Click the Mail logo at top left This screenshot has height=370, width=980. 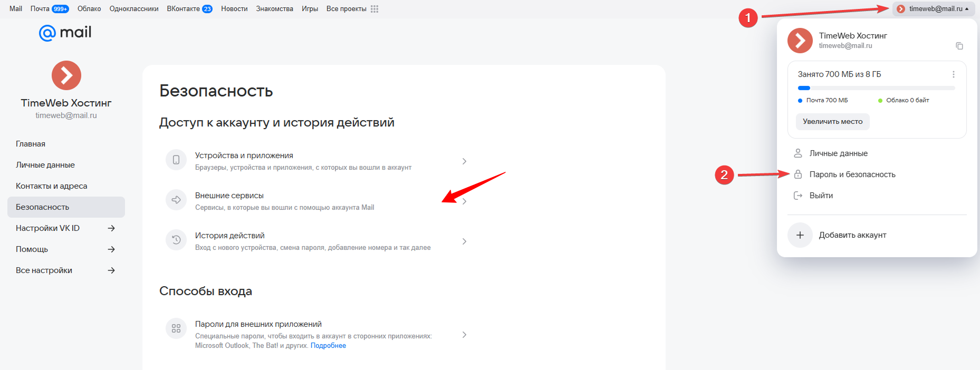pyautogui.click(x=65, y=33)
